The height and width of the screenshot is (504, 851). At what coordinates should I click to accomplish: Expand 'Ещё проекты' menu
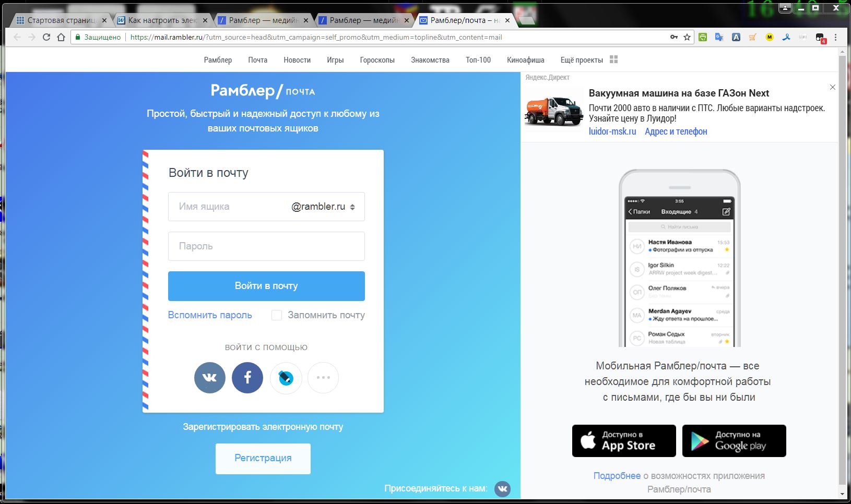click(x=582, y=60)
